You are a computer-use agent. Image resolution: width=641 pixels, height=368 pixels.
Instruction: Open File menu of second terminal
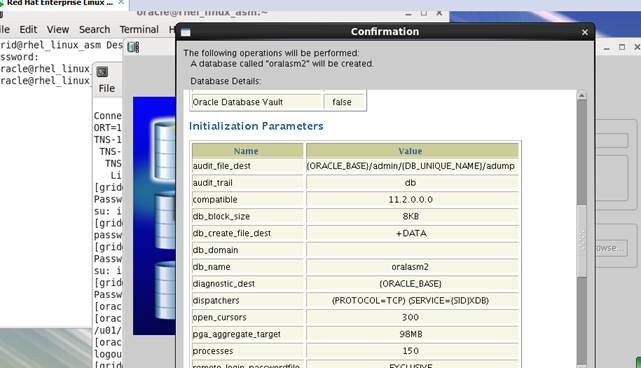coord(107,88)
